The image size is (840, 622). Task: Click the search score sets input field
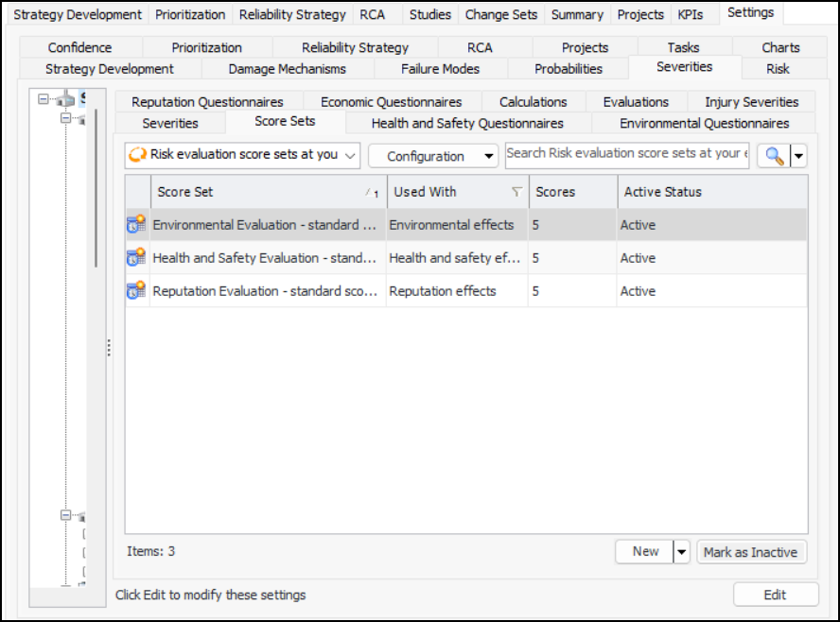pyautogui.click(x=627, y=155)
